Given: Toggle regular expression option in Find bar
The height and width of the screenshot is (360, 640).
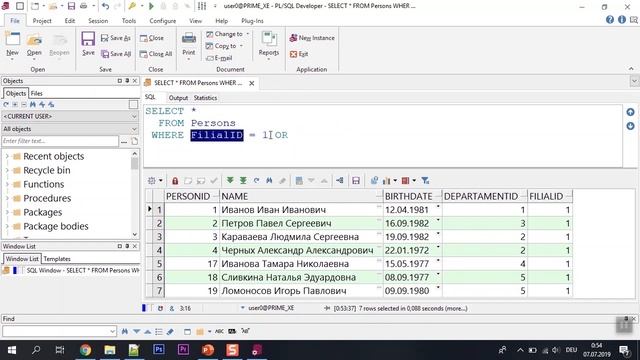Looking at the screenshot, I should pos(245,331).
